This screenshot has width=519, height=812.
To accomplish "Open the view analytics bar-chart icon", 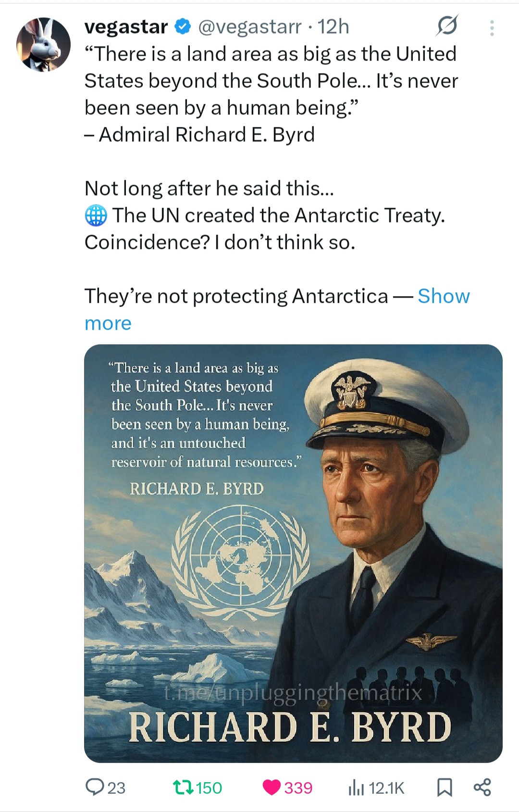I will [x=356, y=787].
